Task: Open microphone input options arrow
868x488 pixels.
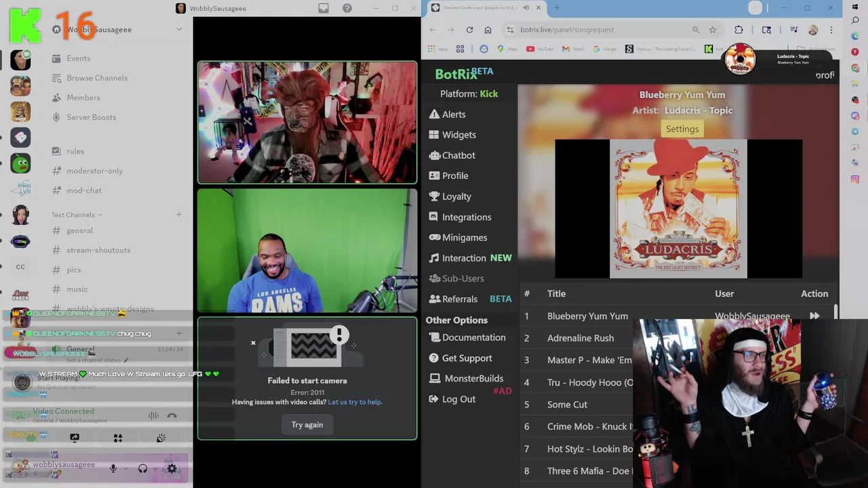Action: click(125, 469)
